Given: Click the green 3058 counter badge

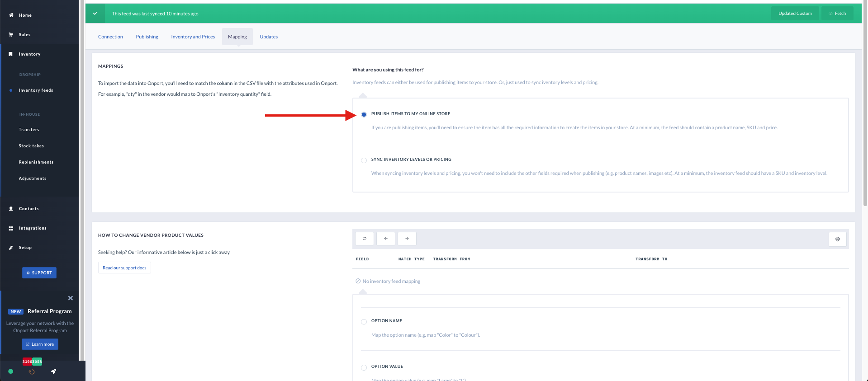Looking at the screenshot, I should click(x=37, y=362).
